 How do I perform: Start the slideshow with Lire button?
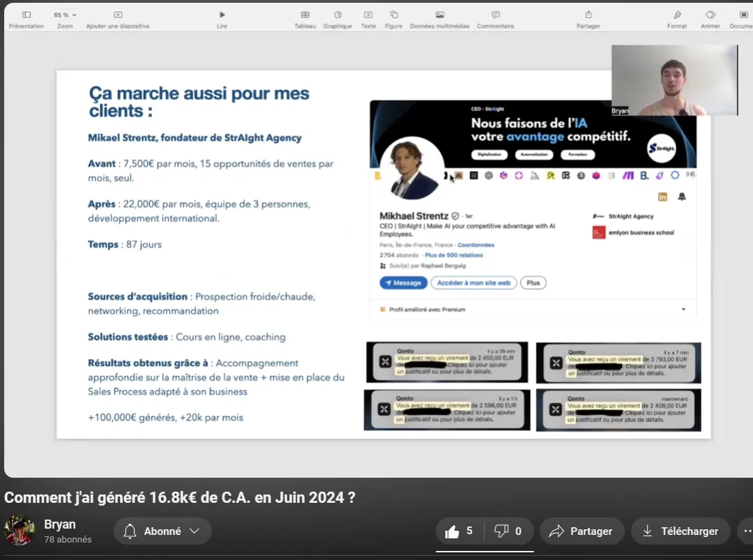tap(222, 15)
